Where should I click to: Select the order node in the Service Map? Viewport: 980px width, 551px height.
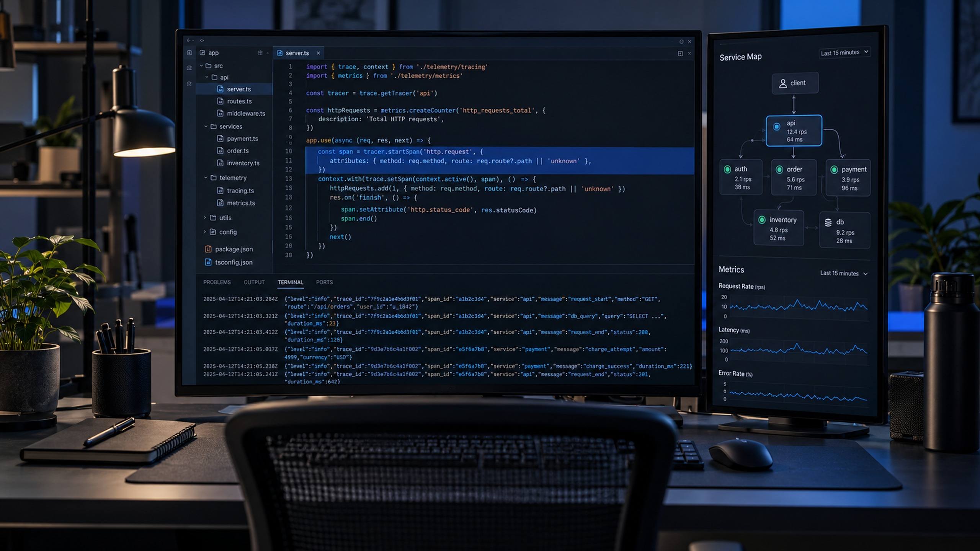pyautogui.click(x=794, y=178)
